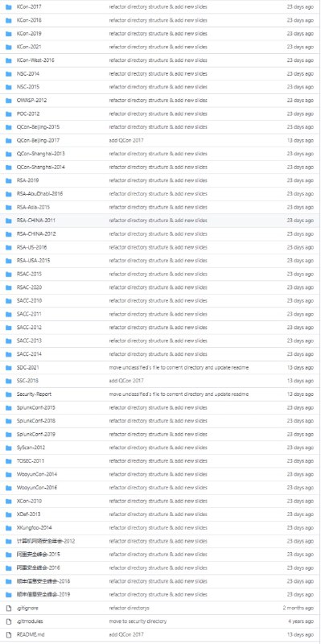
Task: Open the SplunkConf-2019 folder
Action: point(36,434)
